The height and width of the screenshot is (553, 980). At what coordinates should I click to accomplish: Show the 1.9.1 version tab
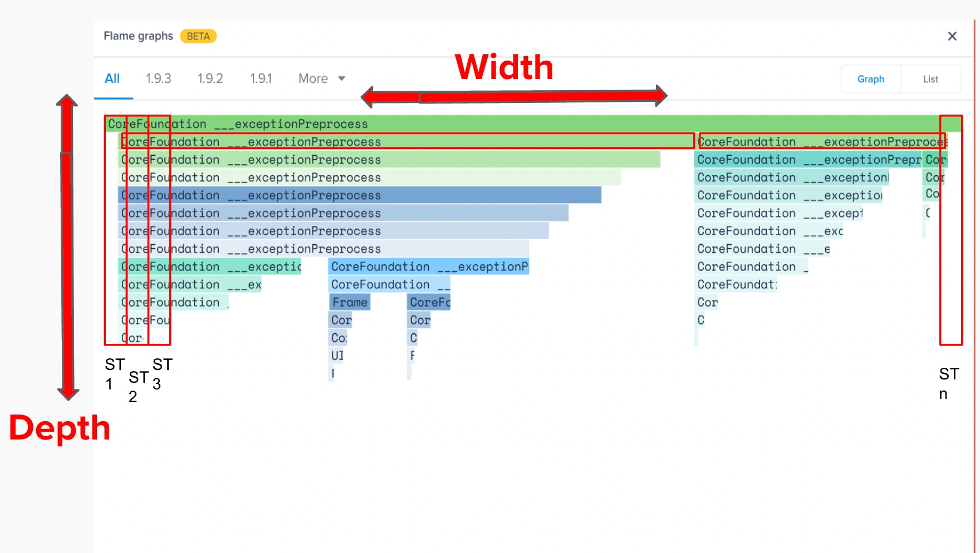261,78
